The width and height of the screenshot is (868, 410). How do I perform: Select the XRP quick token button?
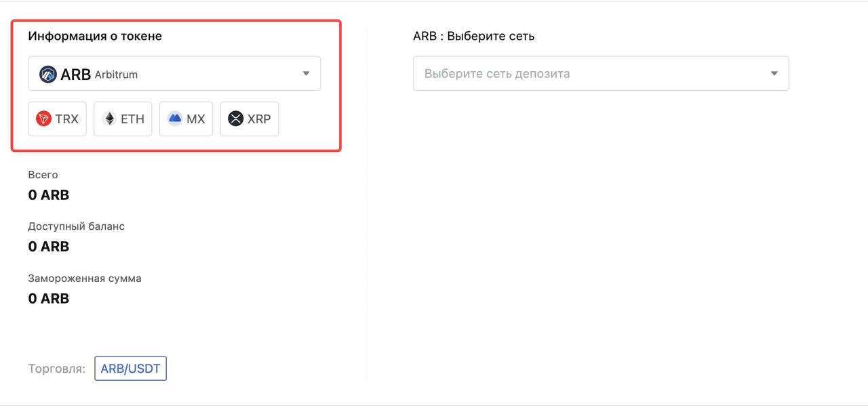[250, 119]
